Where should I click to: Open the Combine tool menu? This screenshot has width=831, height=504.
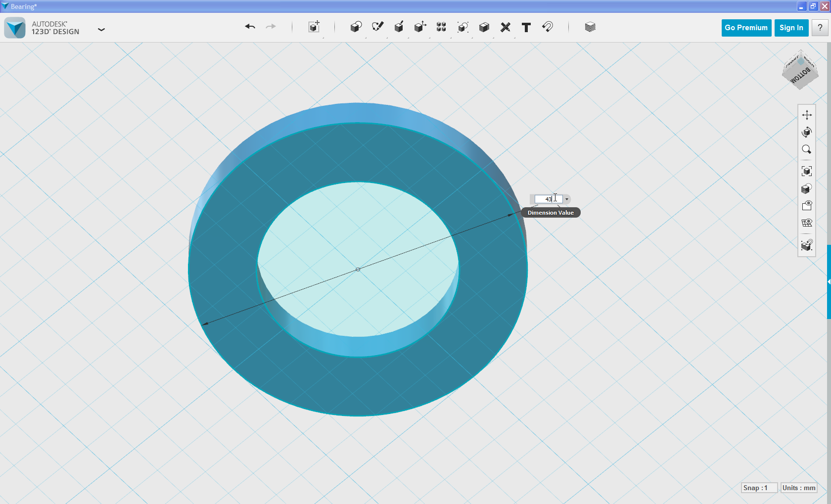pos(484,27)
